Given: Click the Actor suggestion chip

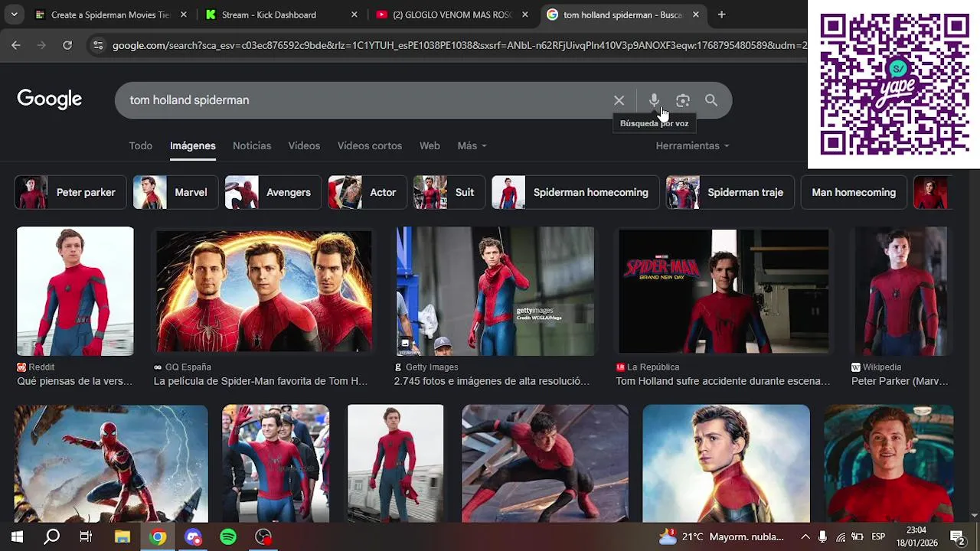Looking at the screenshot, I should tap(367, 192).
